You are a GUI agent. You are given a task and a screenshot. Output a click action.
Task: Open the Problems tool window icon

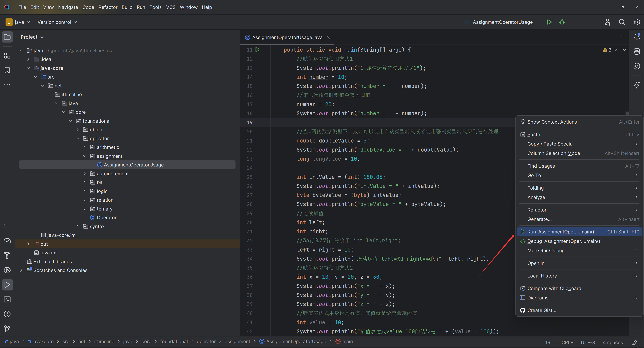pyautogui.click(x=7, y=314)
